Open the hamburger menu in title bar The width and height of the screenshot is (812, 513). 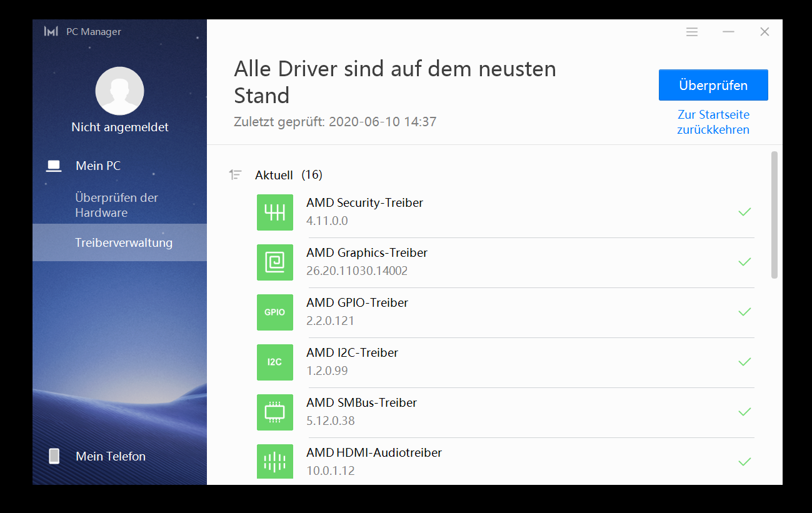click(692, 32)
